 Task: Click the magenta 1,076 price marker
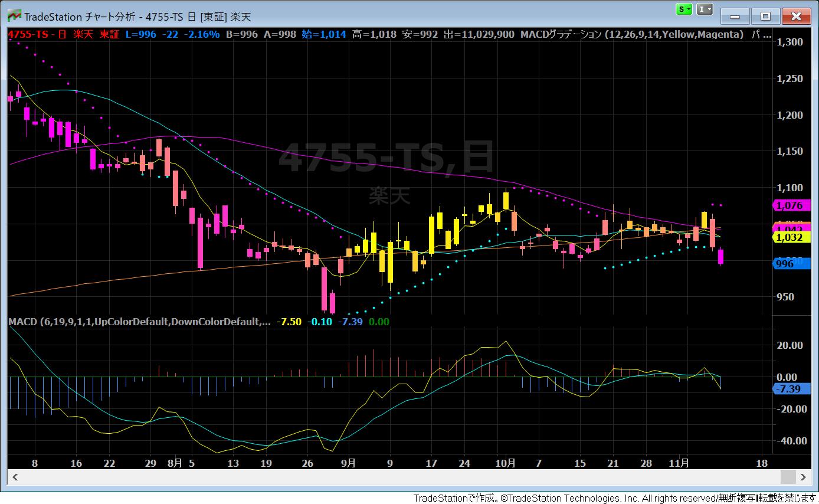[791, 205]
